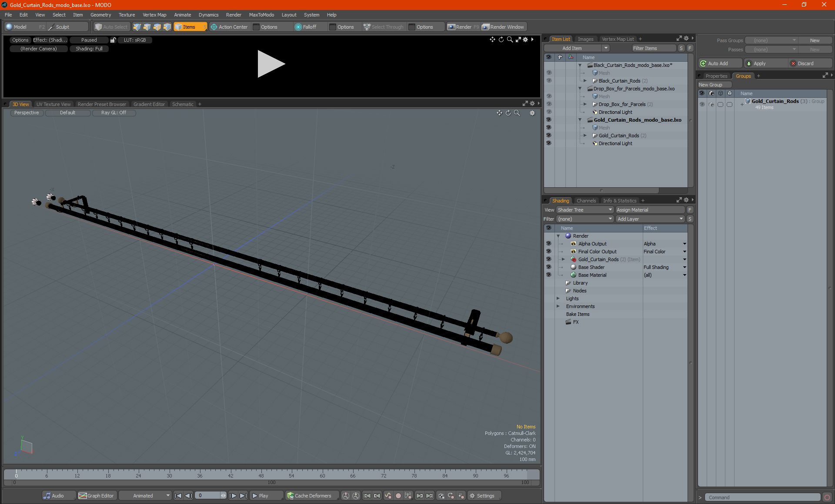The width and height of the screenshot is (835, 504).
Task: Click the 3D viewport rotate icon
Action: click(x=508, y=113)
